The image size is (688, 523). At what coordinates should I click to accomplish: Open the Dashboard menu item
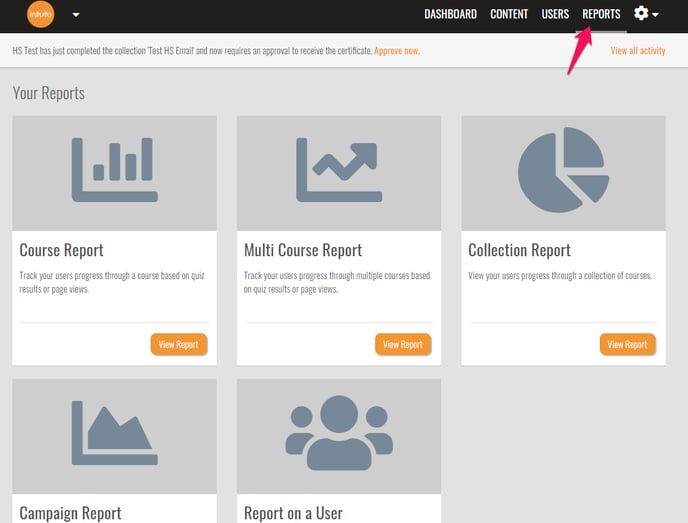pyautogui.click(x=450, y=14)
